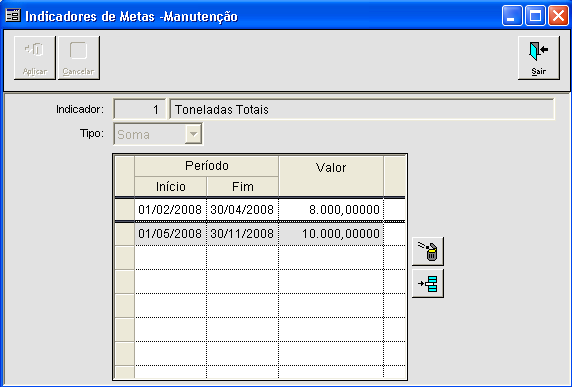This screenshot has width=572, height=387.
Task: Click the Indicador number field
Action: pos(139,109)
